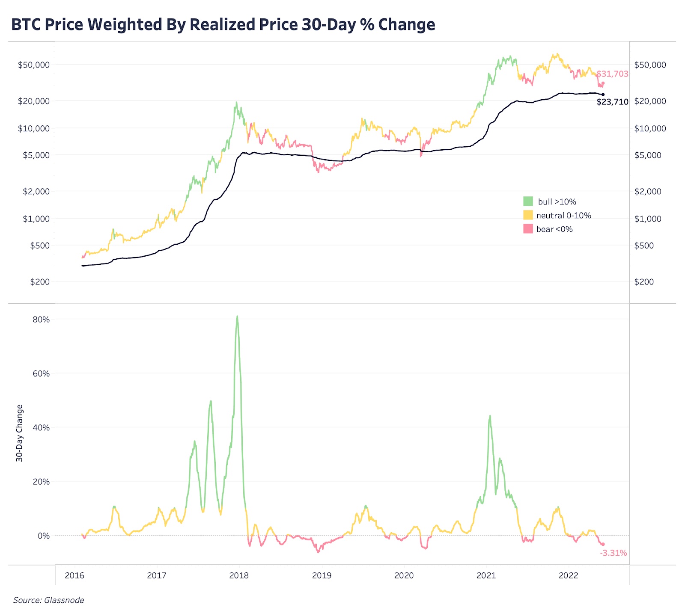Click the 2021 x-axis year label
This screenshot has height=616, width=685.
tap(486, 575)
